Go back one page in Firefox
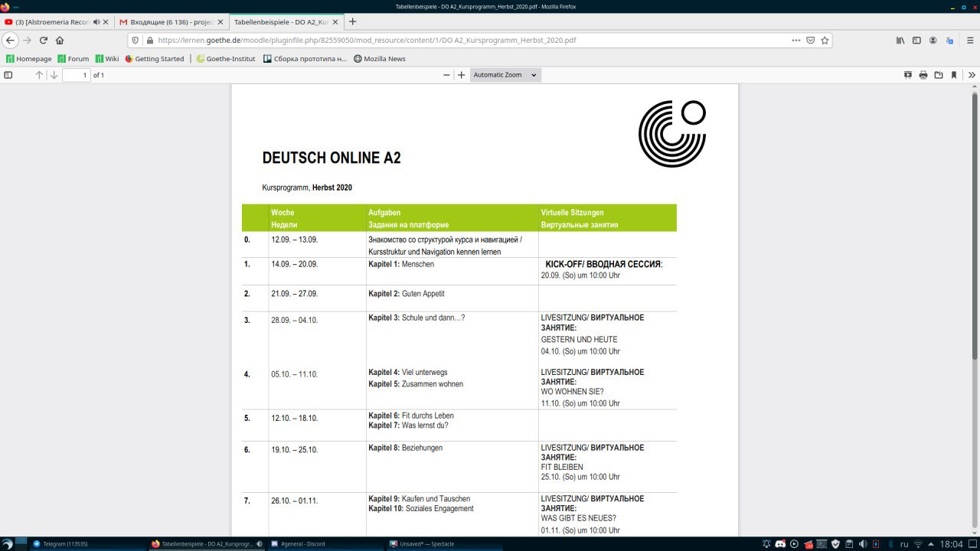980x551 pixels. click(x=10, y=40)
